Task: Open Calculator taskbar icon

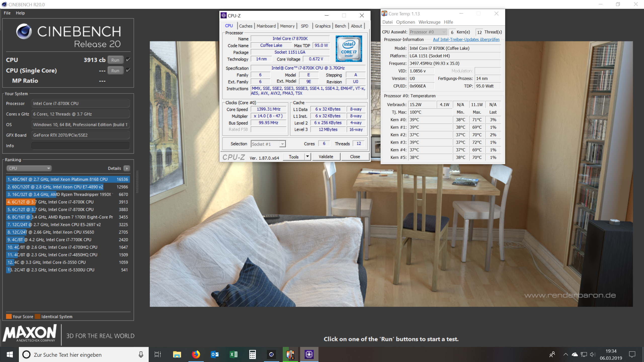Action: click(x=252, y=354)
